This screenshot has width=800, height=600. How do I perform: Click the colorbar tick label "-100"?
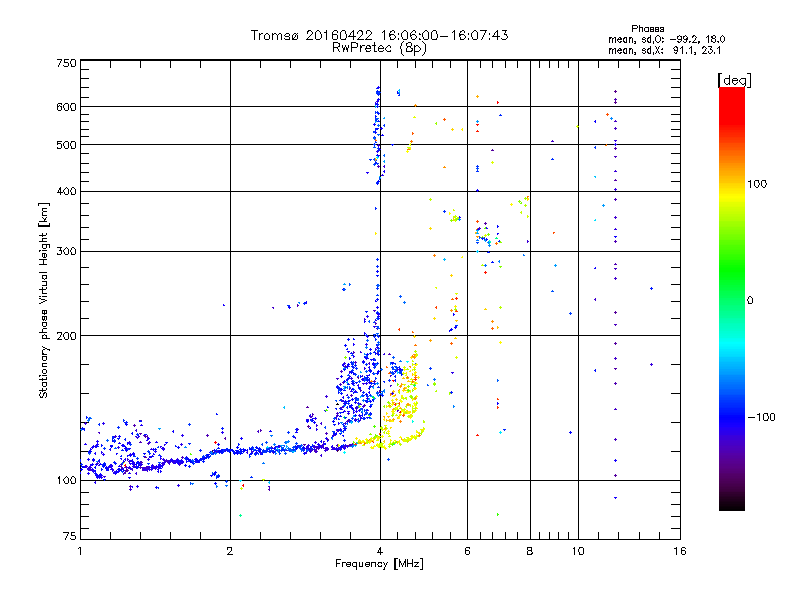pyautogui.click(x=761, y=417)
